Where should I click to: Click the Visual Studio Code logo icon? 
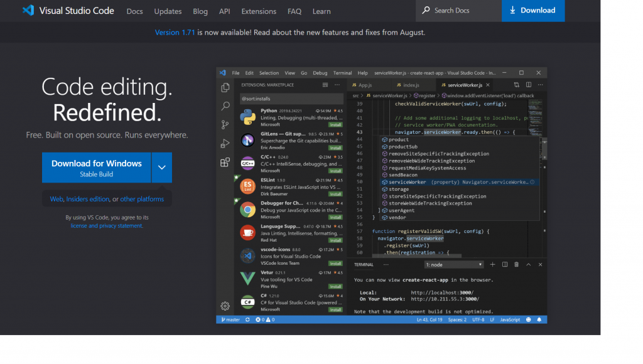click(x=28, y=10)
